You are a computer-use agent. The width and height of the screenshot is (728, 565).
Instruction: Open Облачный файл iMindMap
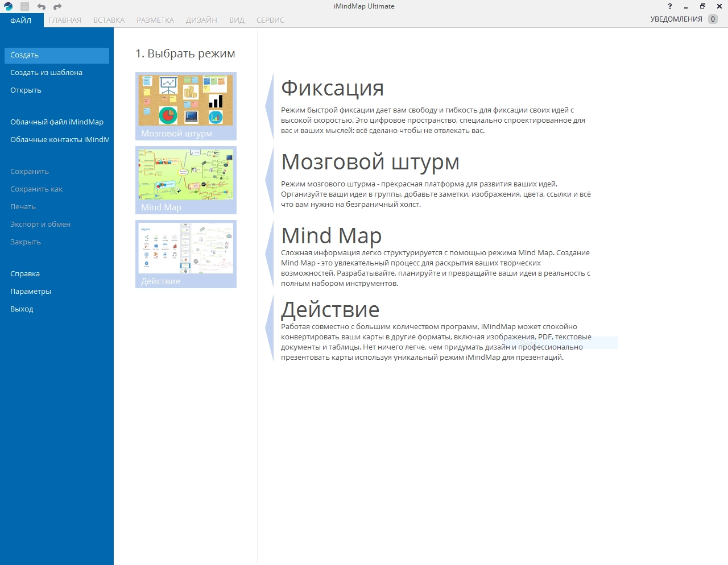point(56,122)
